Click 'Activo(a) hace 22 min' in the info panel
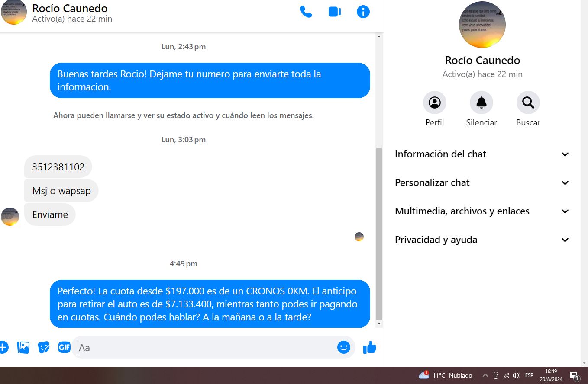The height and width of the screenshot is (384, 588). click(482, 74)
